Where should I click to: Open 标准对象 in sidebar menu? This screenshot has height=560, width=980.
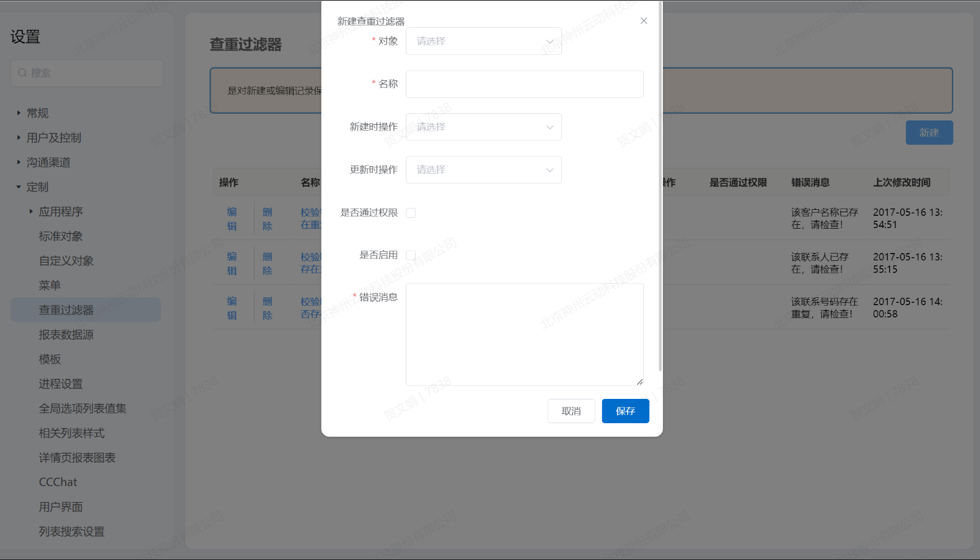click(61, 237)
